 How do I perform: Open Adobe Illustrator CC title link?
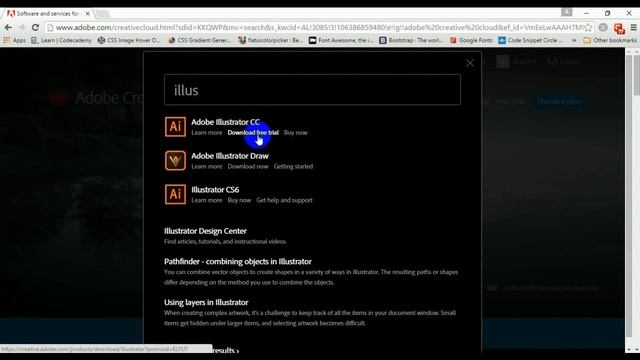[x=225, y=122]
